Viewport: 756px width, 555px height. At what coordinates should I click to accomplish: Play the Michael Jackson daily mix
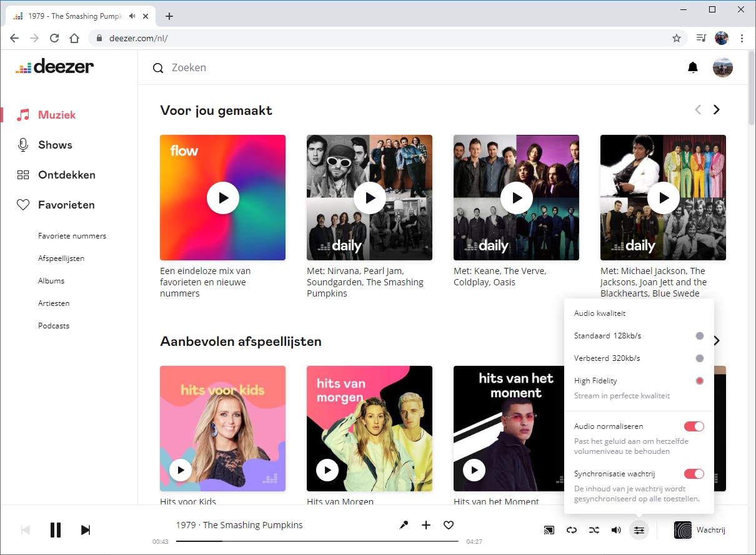pyautogui.click(x=664, y=198)
